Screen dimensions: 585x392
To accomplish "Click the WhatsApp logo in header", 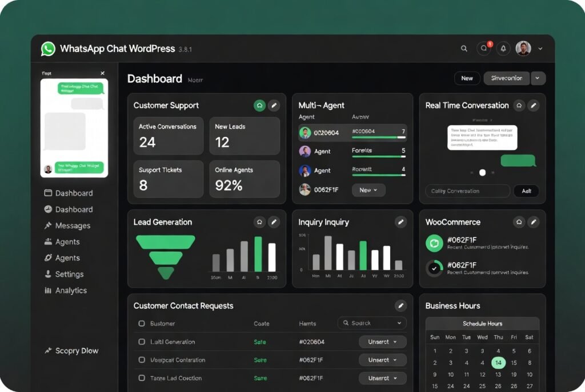I will 48,49.
